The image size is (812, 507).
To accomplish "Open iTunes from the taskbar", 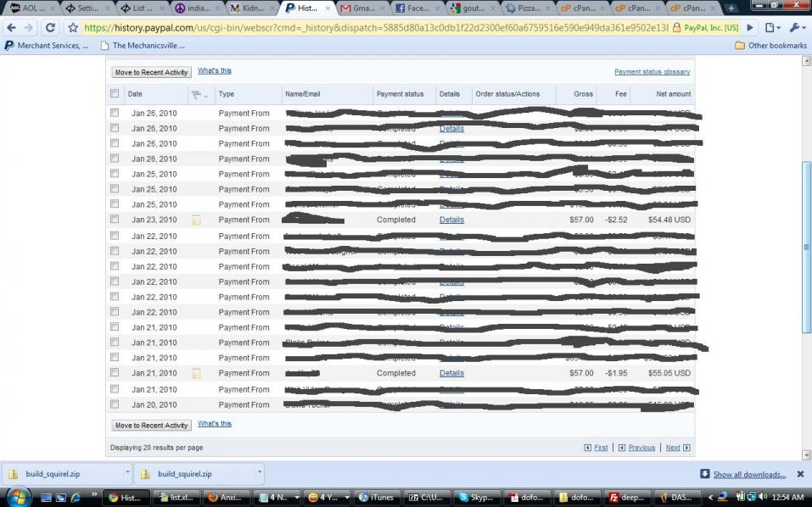I will pyautogui.click(x=377, y=497).
